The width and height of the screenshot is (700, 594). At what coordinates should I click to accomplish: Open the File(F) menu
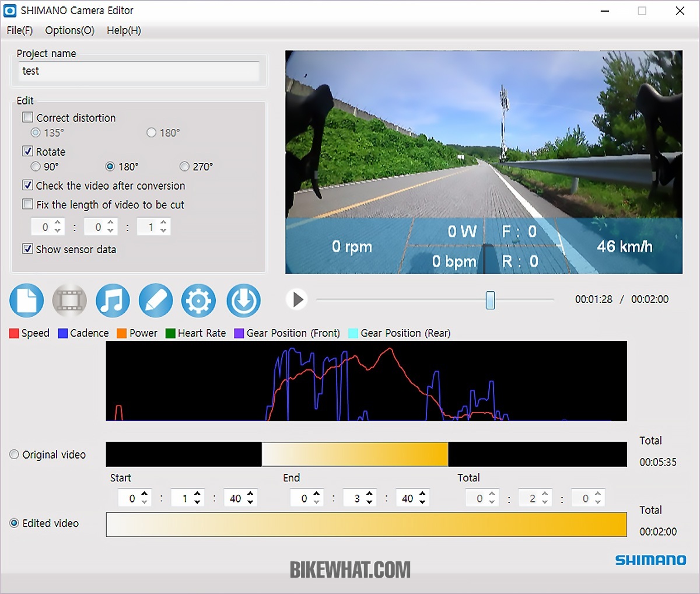(20, 30)
